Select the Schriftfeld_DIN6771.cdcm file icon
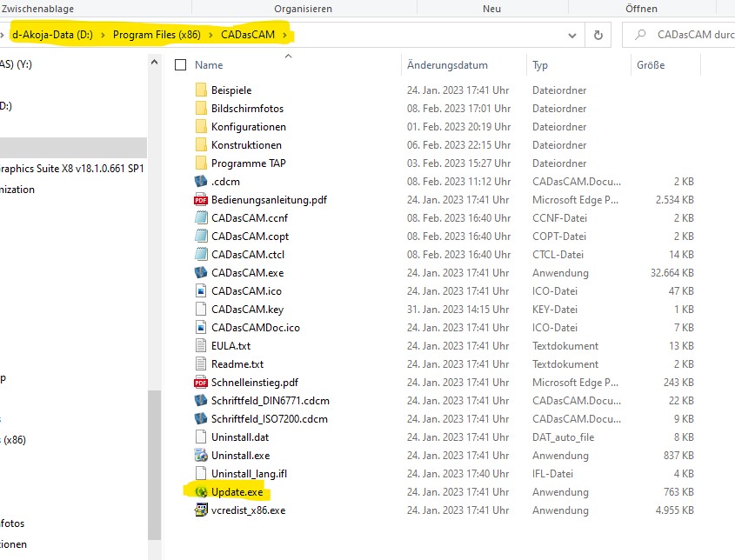Screen dimensions: 735x560 point(201,401)
